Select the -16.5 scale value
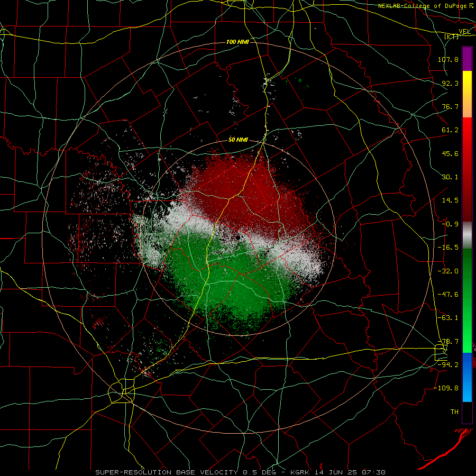The image size is (476, 476). pos(448,248)
